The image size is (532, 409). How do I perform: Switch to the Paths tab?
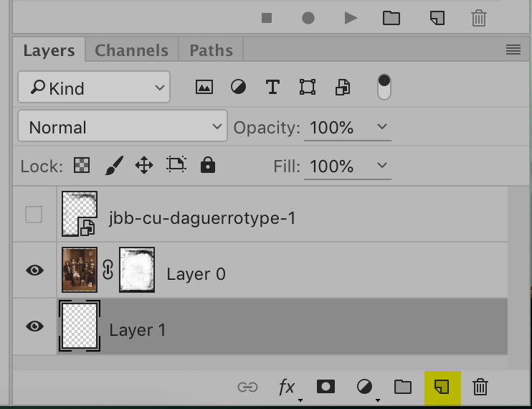click(x=211, y=50)
